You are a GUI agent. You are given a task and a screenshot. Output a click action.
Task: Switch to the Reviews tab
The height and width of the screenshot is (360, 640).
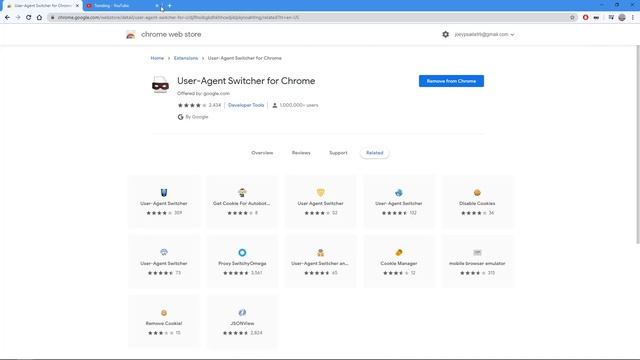301,153
